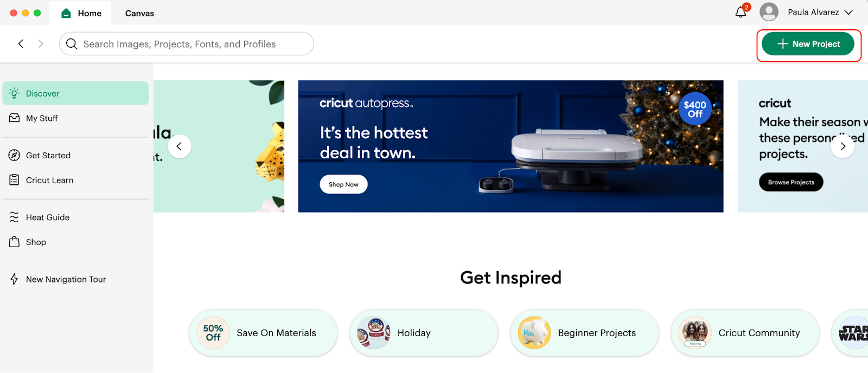Show previous carousel banner
The height and width of the screenshot is (373, 868).
179,146
